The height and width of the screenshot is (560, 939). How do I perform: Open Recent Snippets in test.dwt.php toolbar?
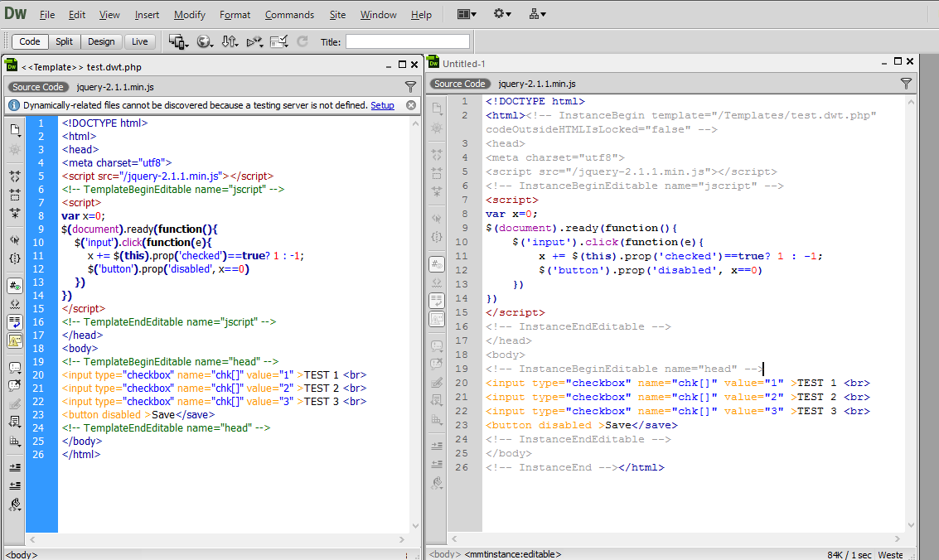click(x=15, y=422)
